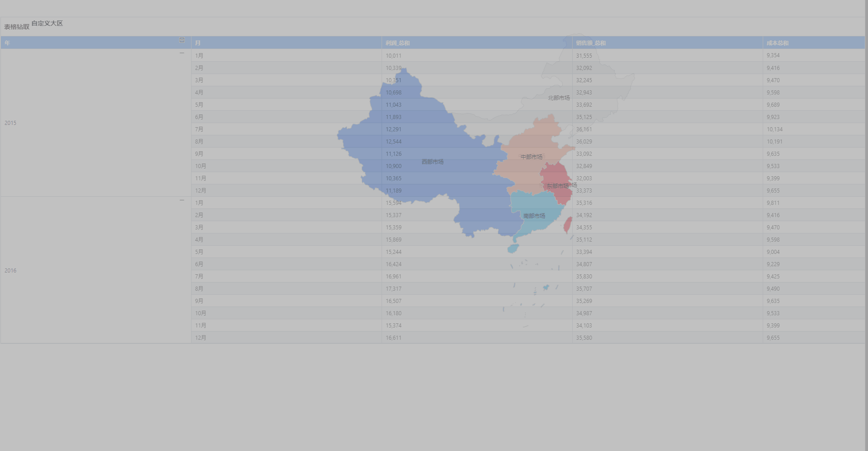Screen dimensions: 868x451
Task: Select cost value 10,191
Action: (x=775, y=142)
